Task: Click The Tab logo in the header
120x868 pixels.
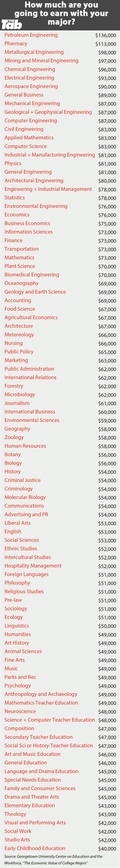Action: point(11,24)
